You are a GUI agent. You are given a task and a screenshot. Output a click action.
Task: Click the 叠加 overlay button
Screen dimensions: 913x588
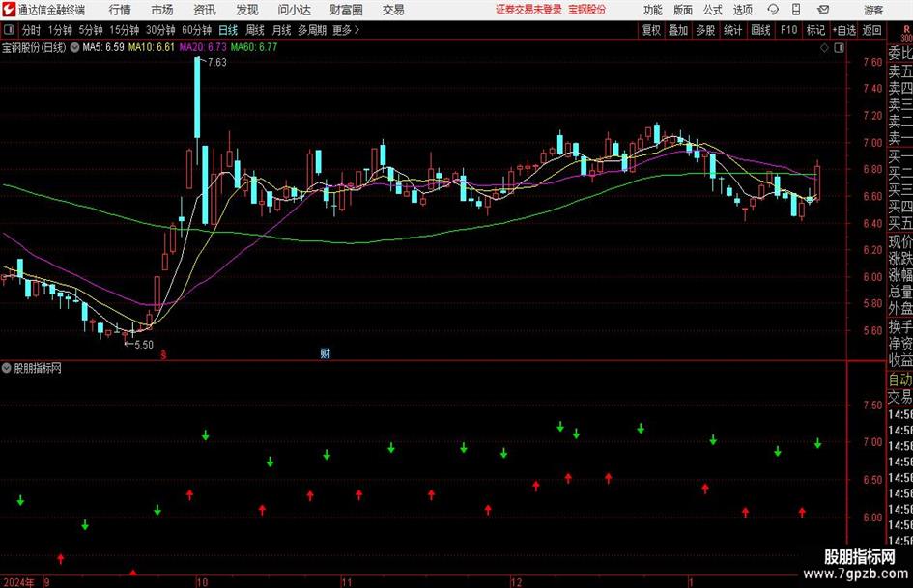click(x=678, y=30)
